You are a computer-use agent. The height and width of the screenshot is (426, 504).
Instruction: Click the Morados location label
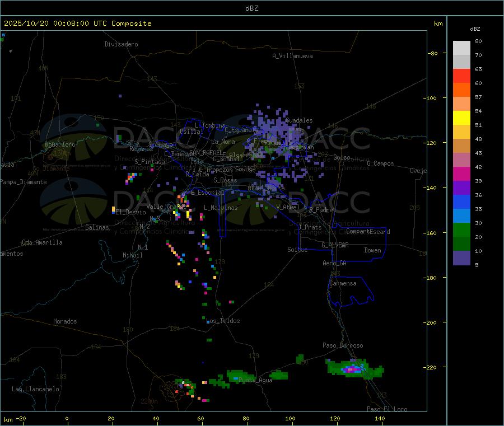pyautogui.click(x=65, y=321)
